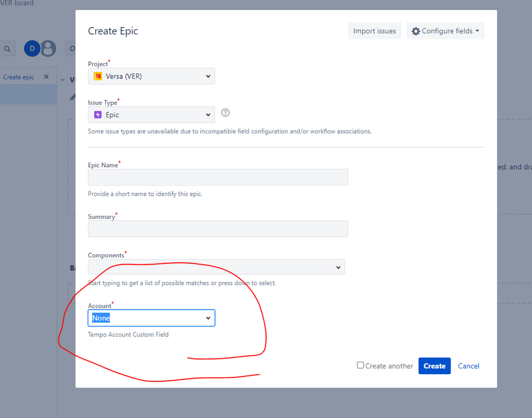Open the Account dropdown showing None
This screenshot has height=418, width=532.
(x=151, y=318)
